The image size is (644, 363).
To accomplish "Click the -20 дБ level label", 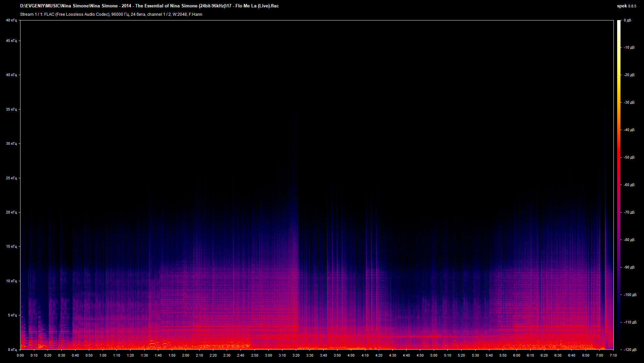I will (629, 75).
